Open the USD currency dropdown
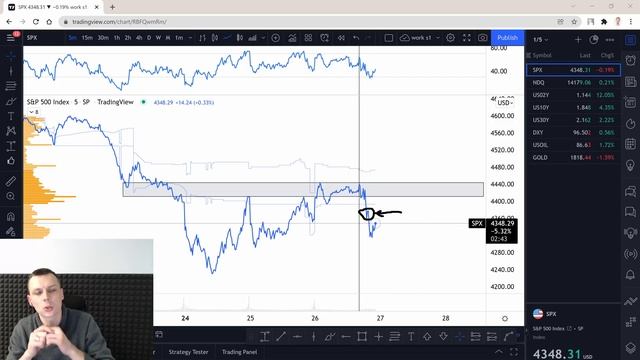 (x=505, y=102)
